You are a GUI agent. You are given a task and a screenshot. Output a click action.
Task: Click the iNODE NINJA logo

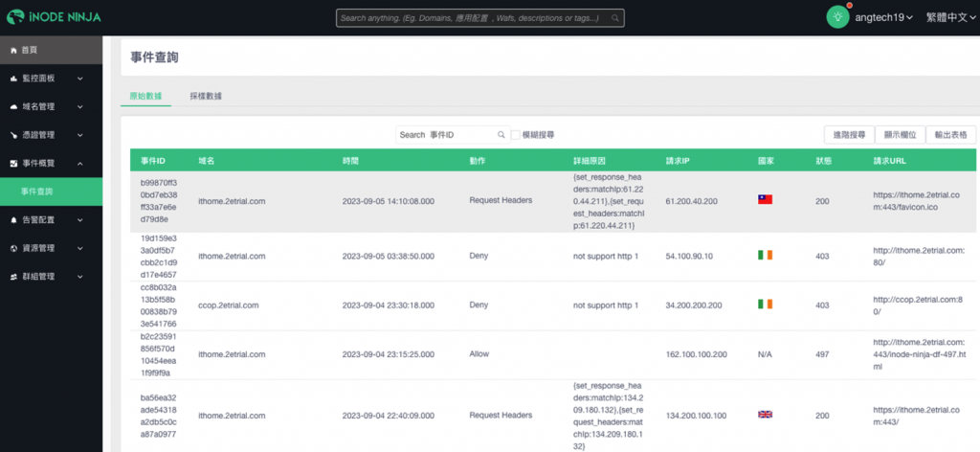[x=54, y=17]
